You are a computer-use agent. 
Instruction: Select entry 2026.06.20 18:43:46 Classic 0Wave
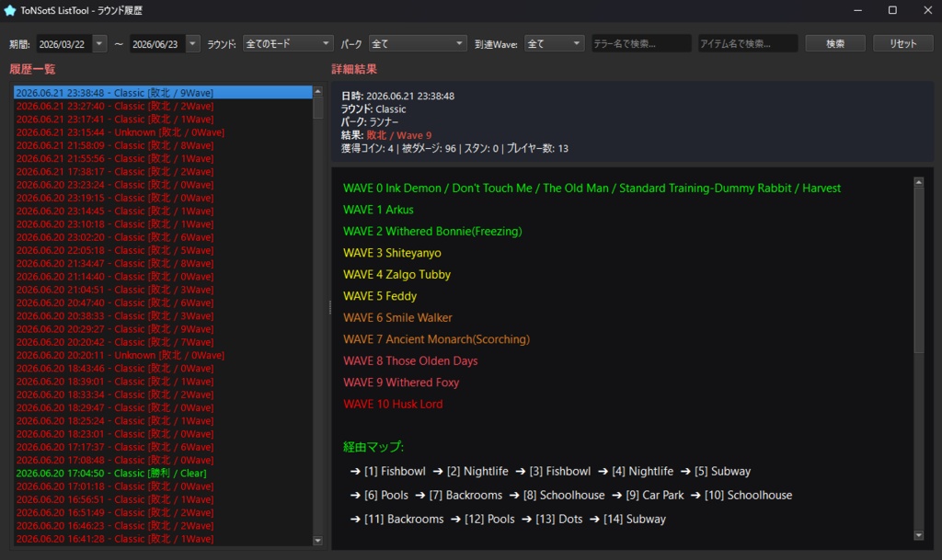coord(163,369)
